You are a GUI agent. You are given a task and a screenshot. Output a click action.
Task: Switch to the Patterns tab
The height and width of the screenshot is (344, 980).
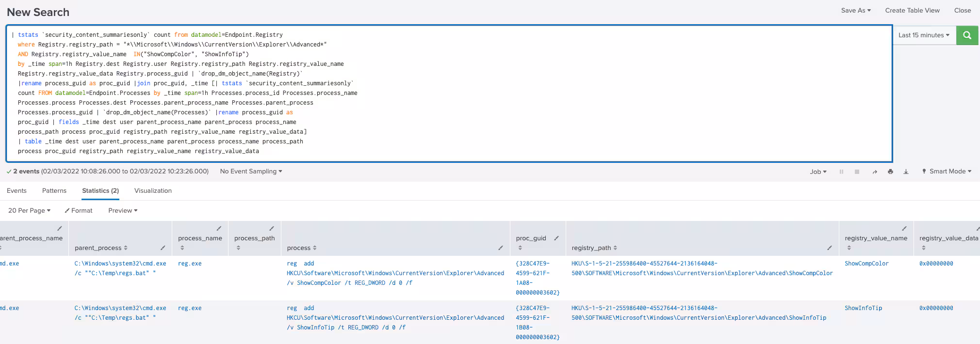point(54,190)
